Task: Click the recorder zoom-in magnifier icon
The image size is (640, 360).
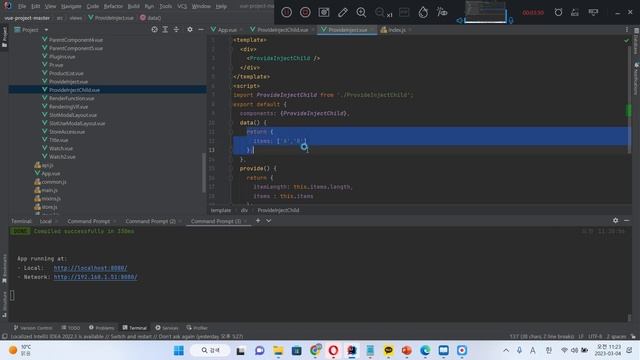Action: pyautogui.click(x=361, y=12)
